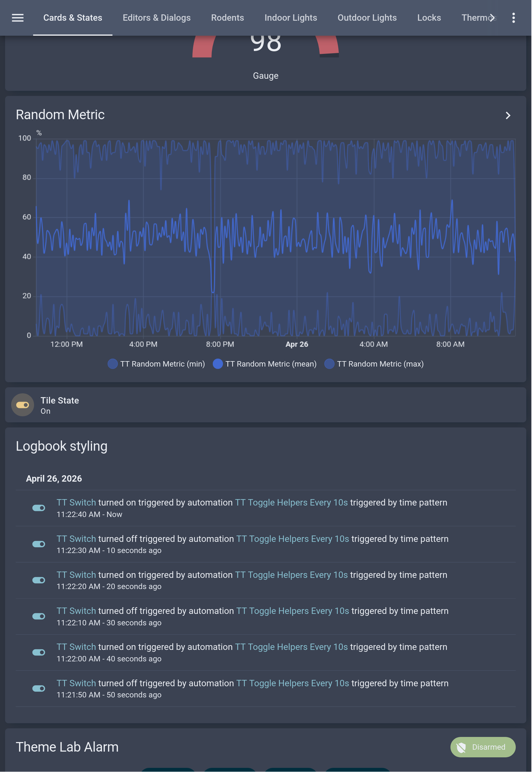Toggle the Tile State switch icon
The width and height of the screenshot is (532, 772).
click(x=23, y=405)
